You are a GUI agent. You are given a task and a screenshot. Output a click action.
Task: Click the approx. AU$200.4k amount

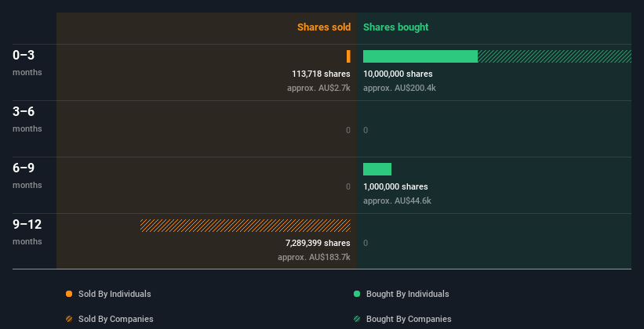coord(399,89)
